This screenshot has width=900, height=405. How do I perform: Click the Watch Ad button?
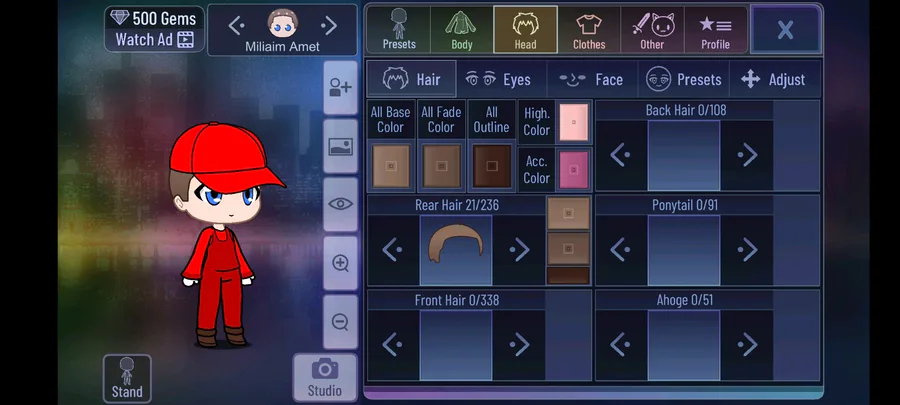(154, 40)
